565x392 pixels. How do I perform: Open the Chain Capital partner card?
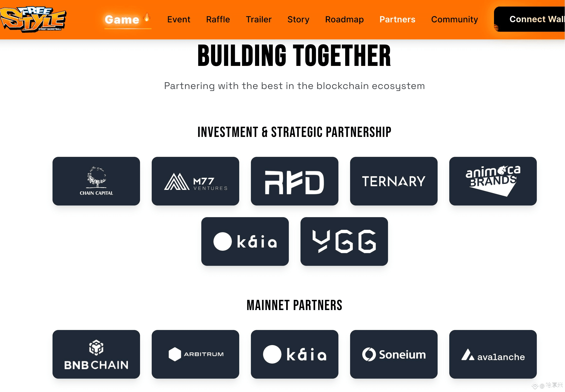coord(96,181)
